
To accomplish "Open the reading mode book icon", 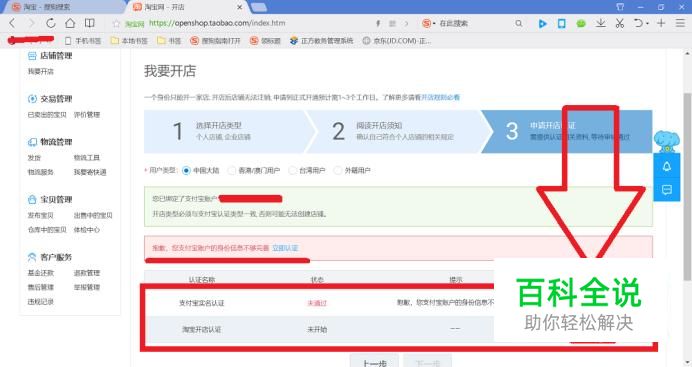I will click(90, 23).
